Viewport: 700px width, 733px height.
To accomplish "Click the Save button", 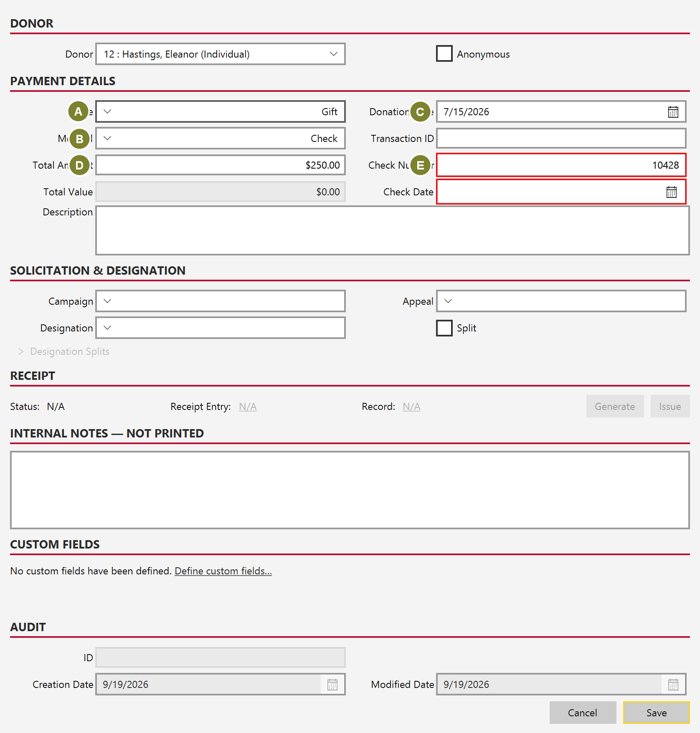I will (656, 713).
